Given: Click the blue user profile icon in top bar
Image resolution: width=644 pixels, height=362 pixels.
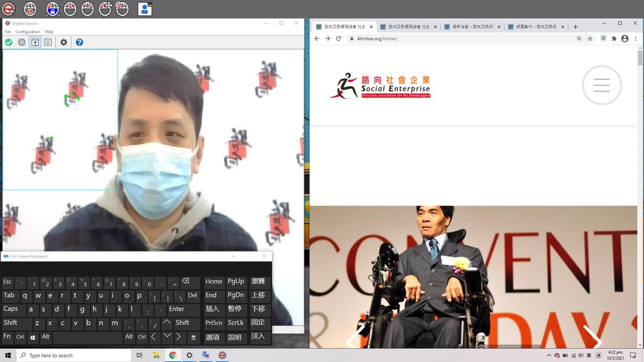Looking at the screenshot, I should 145,9.
